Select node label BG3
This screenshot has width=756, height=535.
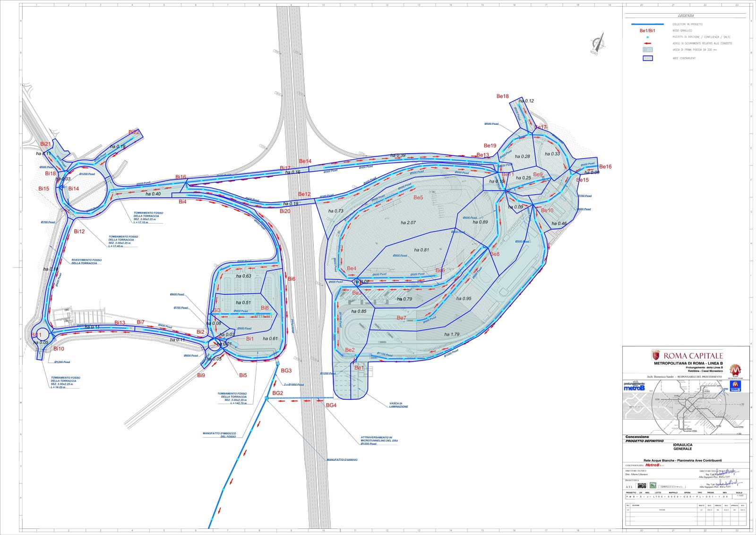[x=286, y=371]
